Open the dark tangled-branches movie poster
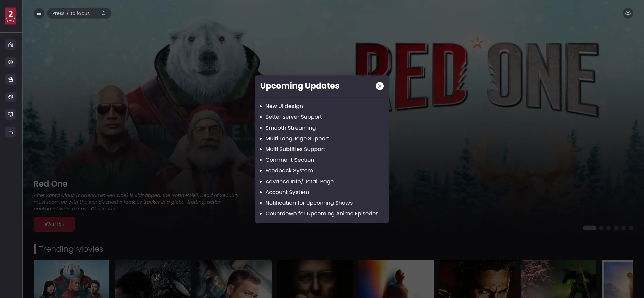Image resolution: width=644 pixels, height=298 pixels. [x=153, y=279]
